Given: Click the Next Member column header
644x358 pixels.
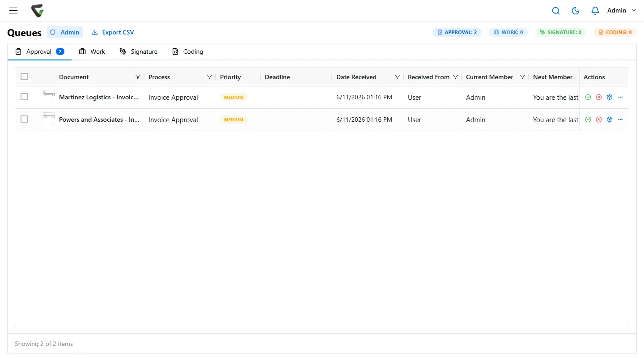Looking at the screenshot, I should (x=553, y=77).
